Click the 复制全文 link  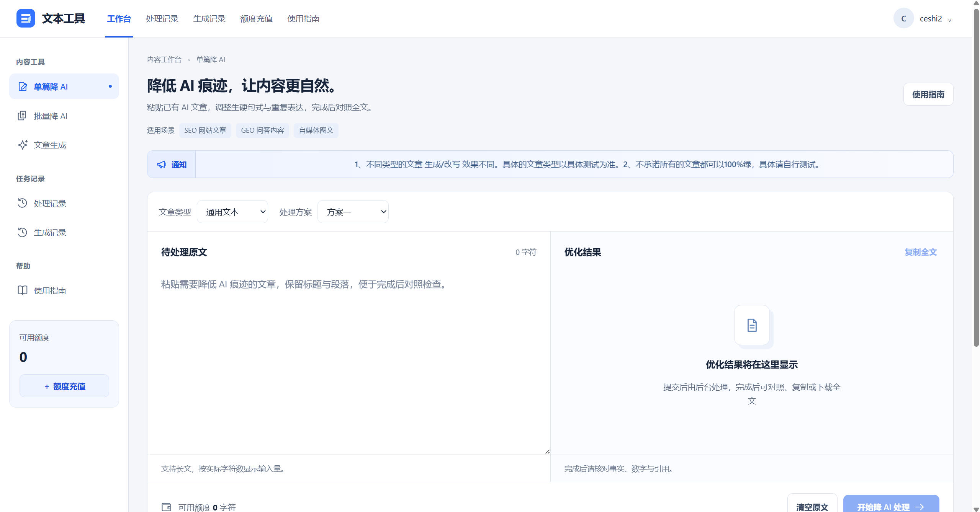click(921, 252)
